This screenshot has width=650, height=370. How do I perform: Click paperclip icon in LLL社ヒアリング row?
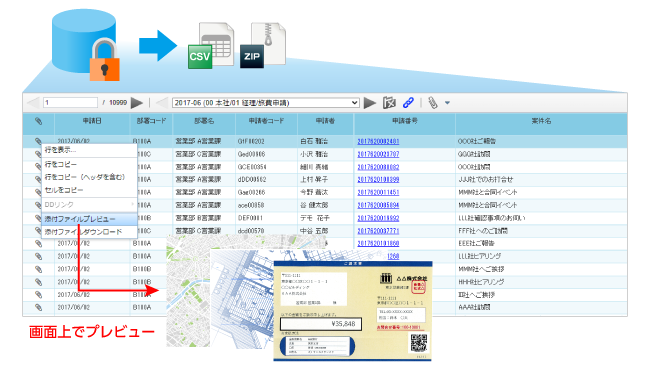coord(38,256)
